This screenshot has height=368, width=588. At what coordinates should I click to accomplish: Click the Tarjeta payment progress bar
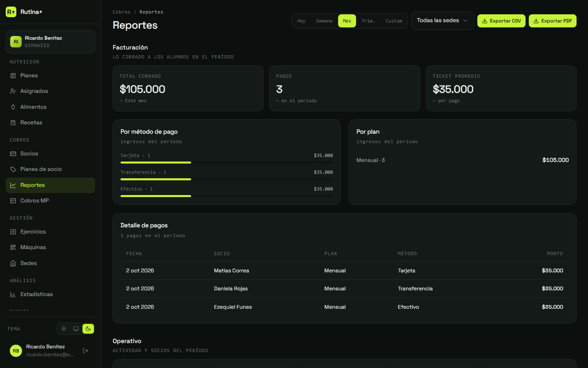pos(227,162)
